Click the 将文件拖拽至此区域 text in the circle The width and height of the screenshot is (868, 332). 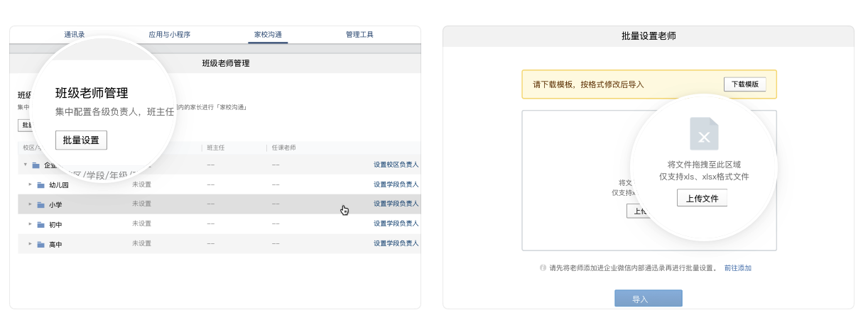click(x=703, y=165)
